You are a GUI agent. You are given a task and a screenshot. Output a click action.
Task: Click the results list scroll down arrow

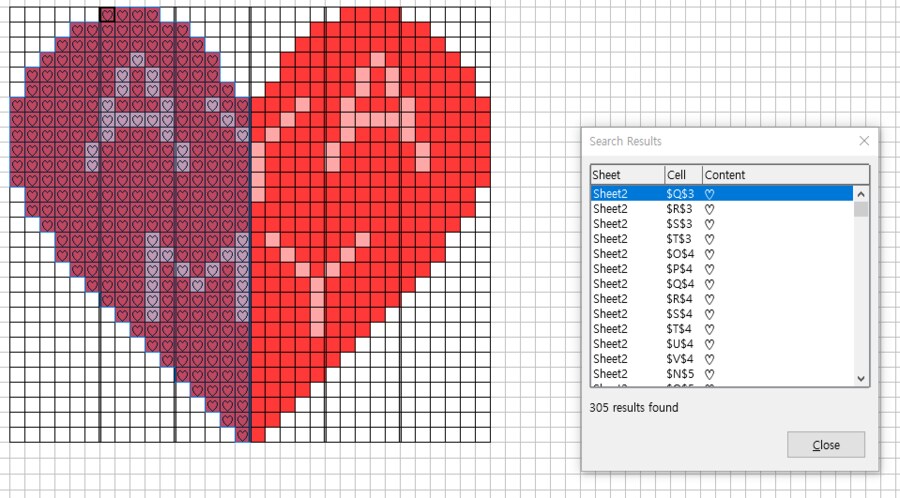pyautogui.click(x=861, y=378)
